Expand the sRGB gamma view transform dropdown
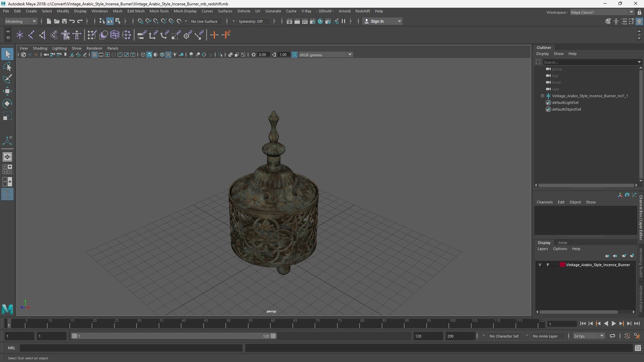The image size is (644, 362). [x=350, y=55]
